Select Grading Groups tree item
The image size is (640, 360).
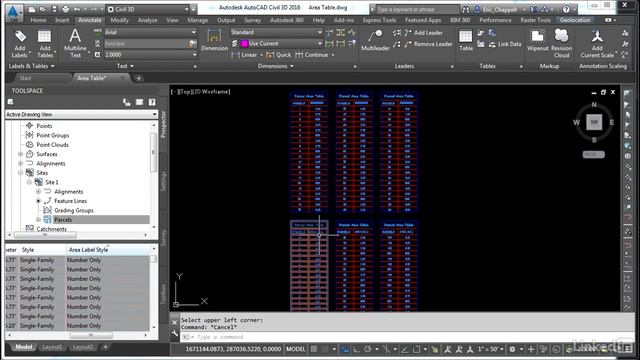coord(74,210)
